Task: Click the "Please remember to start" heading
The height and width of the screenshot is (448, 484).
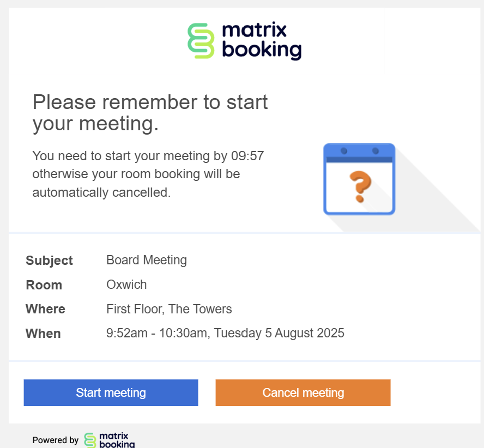Action: (150, 102)
